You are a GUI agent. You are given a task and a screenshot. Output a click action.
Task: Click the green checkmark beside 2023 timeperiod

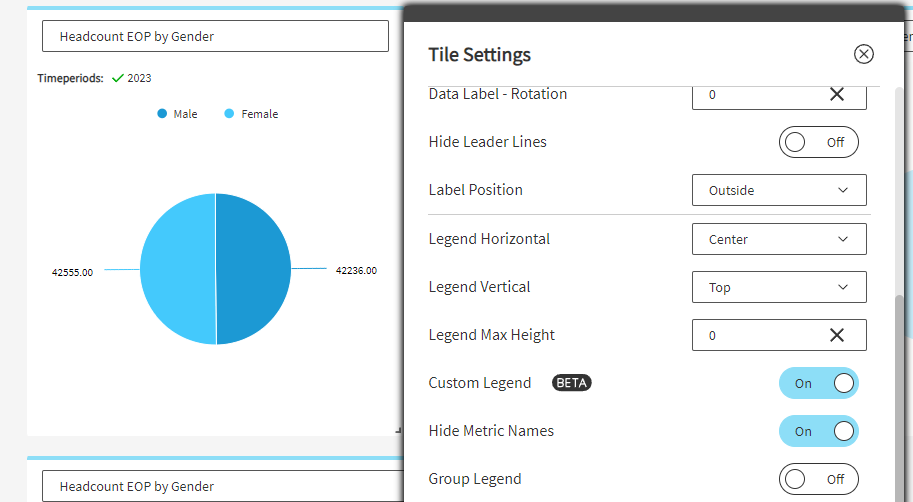click(118, 78)
